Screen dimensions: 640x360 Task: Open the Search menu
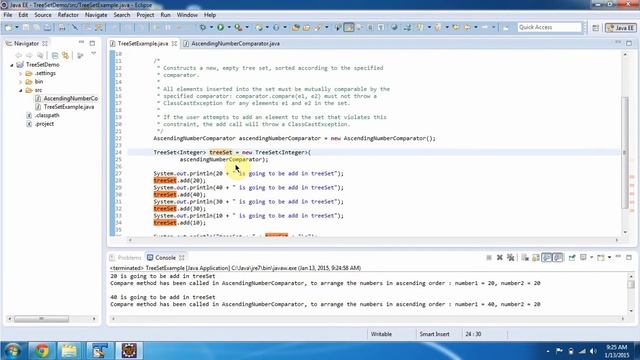pos(122,15)
